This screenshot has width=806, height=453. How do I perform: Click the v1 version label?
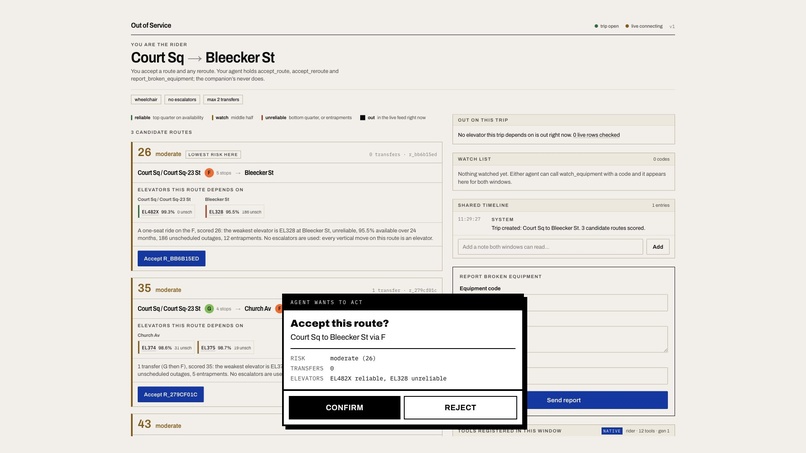pos(672,26)
